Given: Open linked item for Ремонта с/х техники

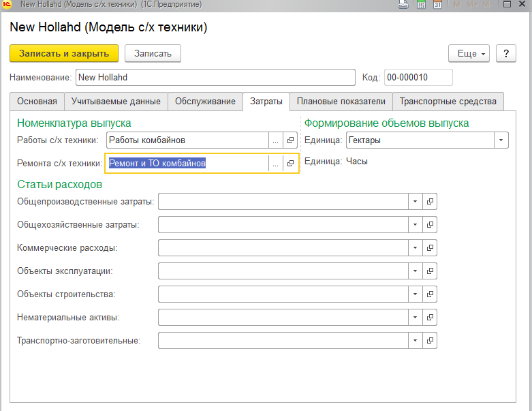Looking at the screenshot, I should [x=290, y=164].
